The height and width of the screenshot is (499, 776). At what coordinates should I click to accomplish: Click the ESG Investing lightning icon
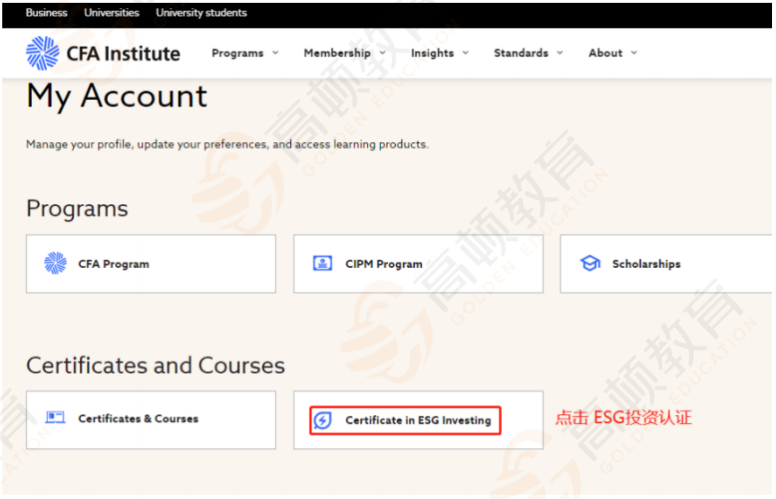pos(323,421)
